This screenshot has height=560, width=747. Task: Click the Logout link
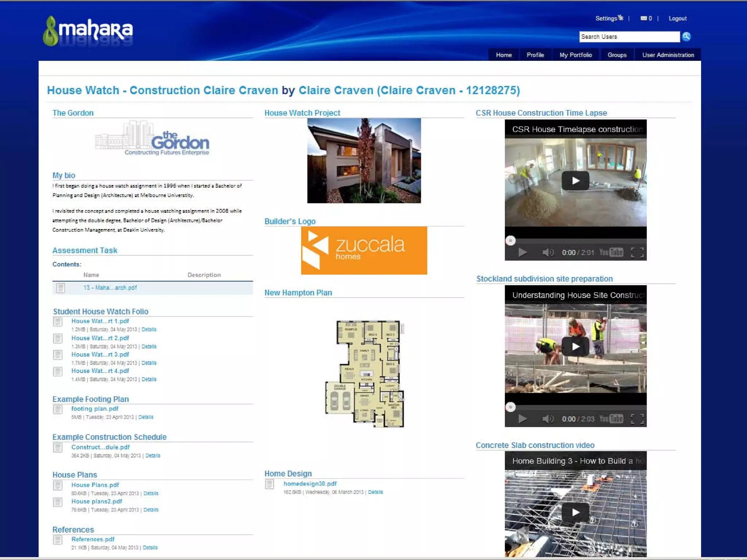click(x=677, y=19)
